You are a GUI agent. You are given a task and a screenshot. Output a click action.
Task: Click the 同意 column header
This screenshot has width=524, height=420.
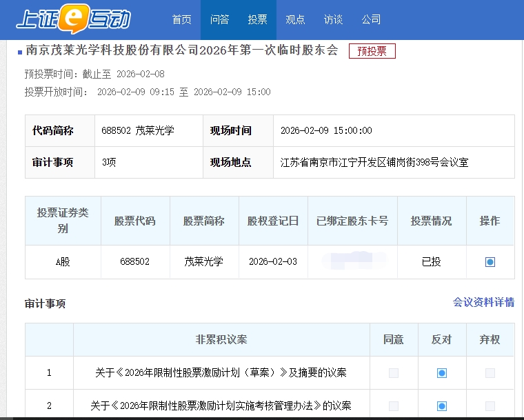(394, 339)
